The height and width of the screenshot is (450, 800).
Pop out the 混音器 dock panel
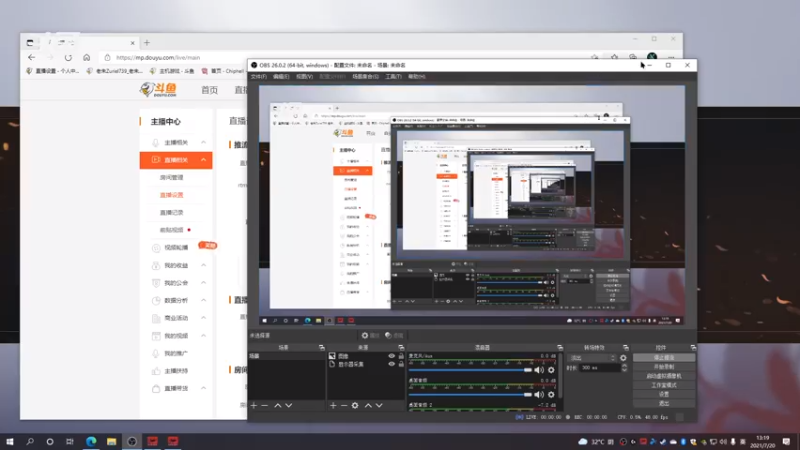tap(560, 347)
